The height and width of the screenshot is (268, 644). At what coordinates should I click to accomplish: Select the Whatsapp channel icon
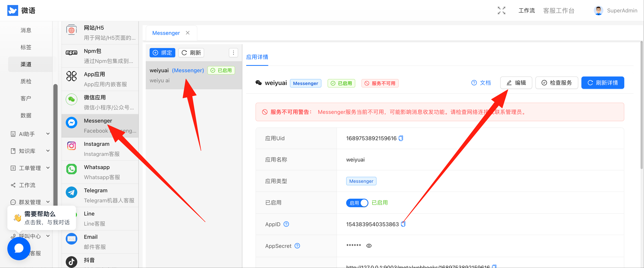pyautogui.click(x=72, y=169)
